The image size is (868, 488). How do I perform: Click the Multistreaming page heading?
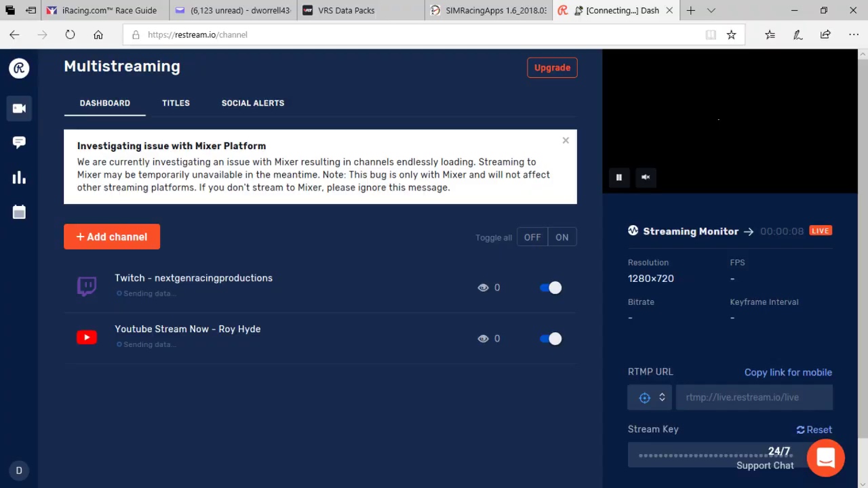122,66
